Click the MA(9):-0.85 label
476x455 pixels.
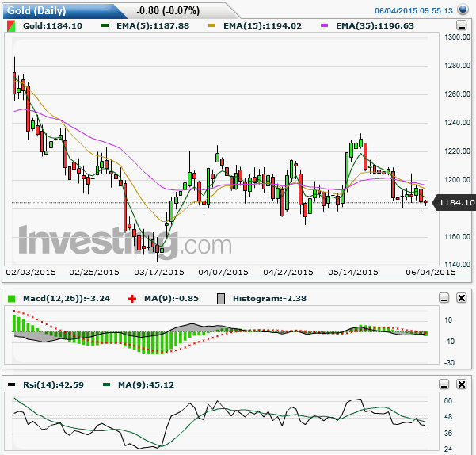click(171, 299)
